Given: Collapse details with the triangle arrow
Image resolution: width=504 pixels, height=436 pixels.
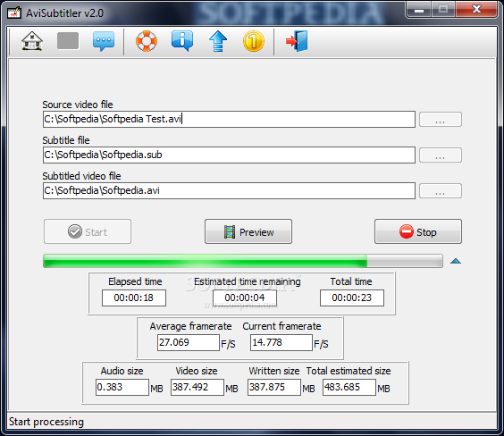Looking at the screenshot, I should pyautogui.click(x=456, y=261).
